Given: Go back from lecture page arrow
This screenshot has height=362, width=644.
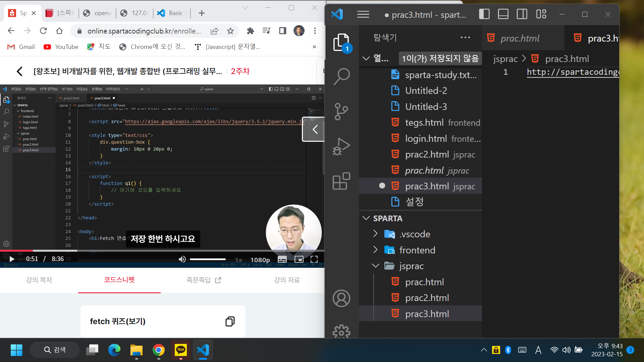Looking at the screenshot, I should pos(19,71).
